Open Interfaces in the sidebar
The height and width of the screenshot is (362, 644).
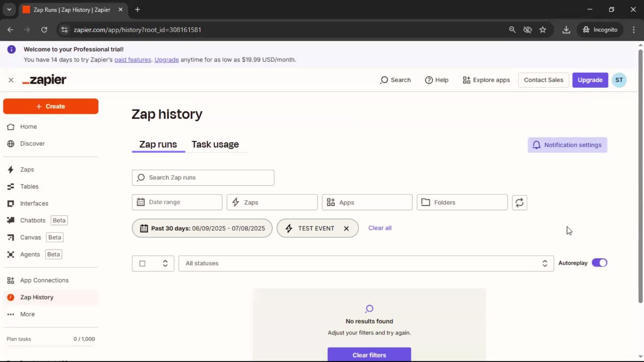click(51, 203)
